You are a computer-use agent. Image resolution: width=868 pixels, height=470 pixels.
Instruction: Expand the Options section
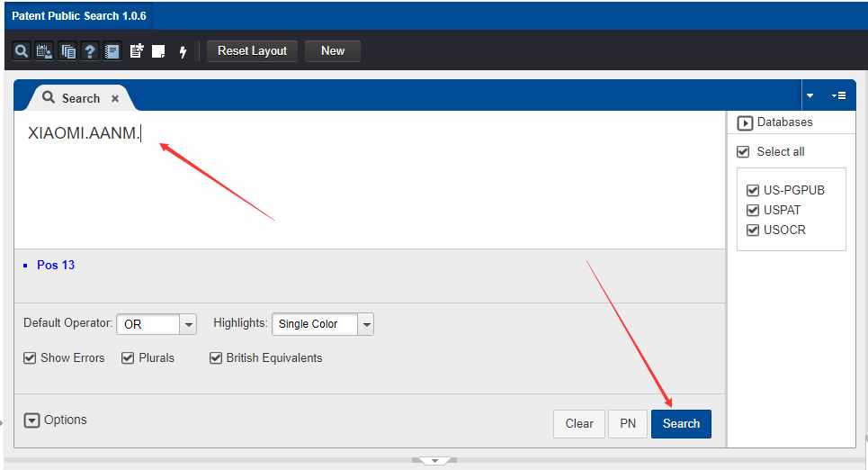click(31, 420)
